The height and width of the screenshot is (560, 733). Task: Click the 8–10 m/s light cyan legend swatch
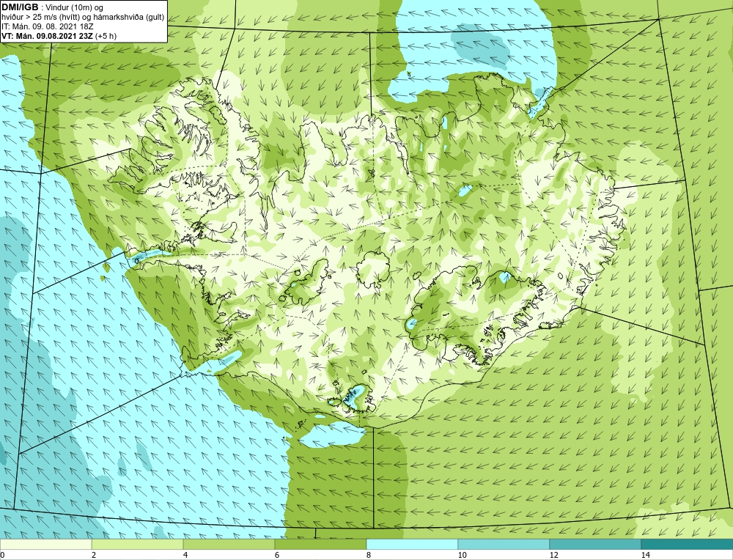point(412,544)
